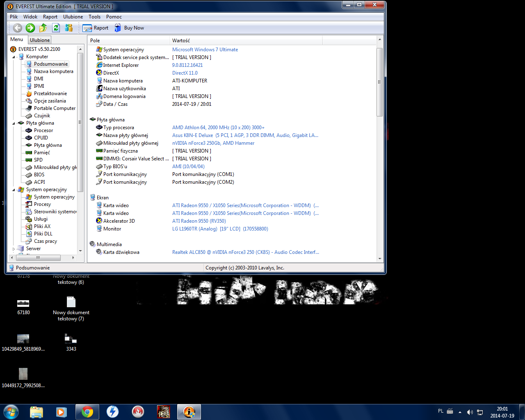Select Procesor in the tree
This screenshot has height=420, width=525.
click(43, 130)
